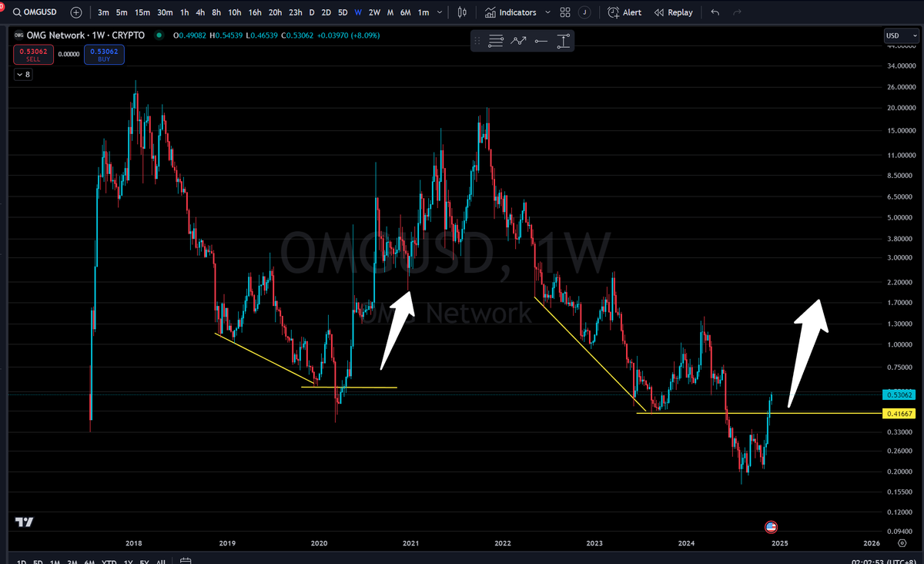924x564 pixels.
Task: Click the TradingView logo
Action: 25,522
